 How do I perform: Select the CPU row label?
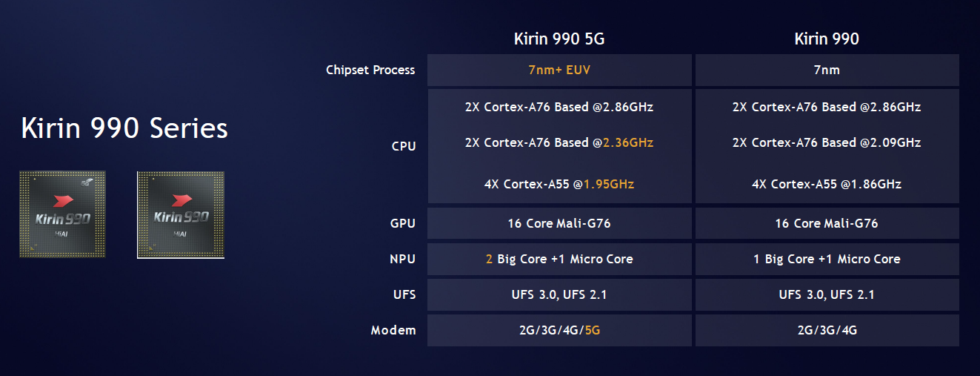(404, 146)
